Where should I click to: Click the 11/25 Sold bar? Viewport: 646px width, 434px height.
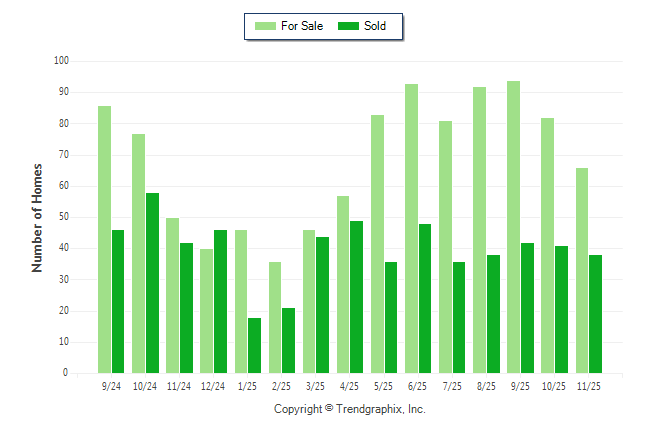tap(596, 314)
